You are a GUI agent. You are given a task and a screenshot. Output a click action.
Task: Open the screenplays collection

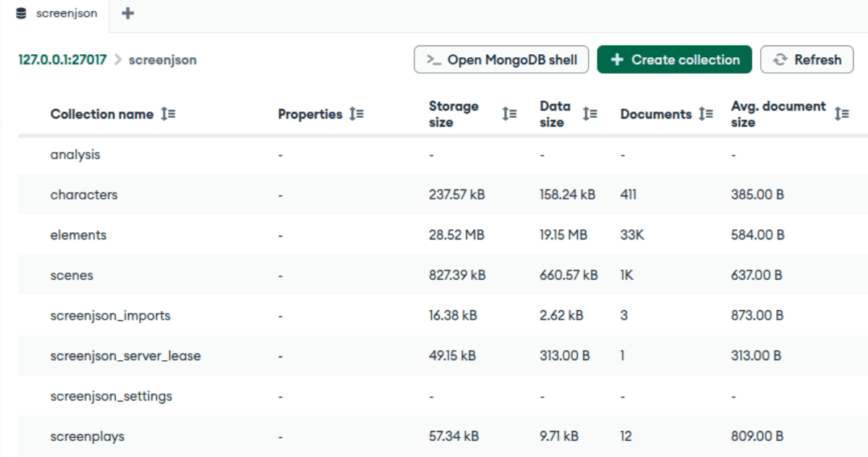click(88, 437)
